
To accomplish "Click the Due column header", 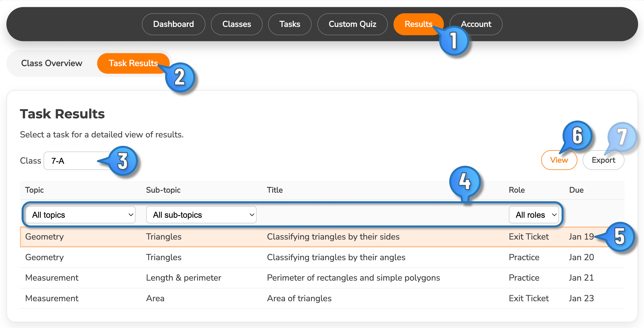I will [x=576, y=190].
